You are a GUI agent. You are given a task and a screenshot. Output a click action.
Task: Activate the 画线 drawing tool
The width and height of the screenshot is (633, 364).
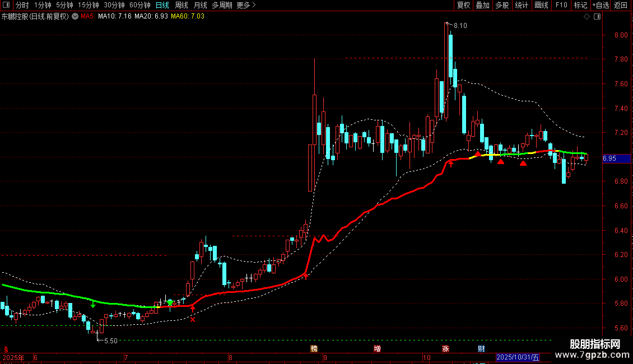click(x=541, y=5)
